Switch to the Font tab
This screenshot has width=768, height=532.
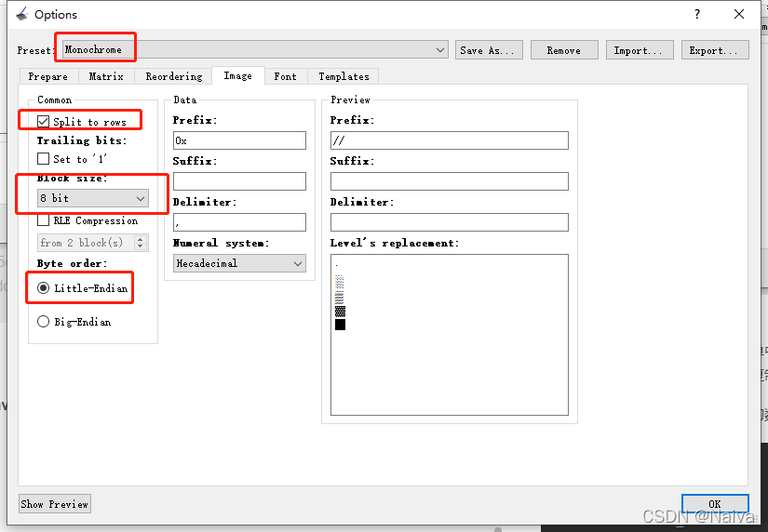click(x=286, y=76)
